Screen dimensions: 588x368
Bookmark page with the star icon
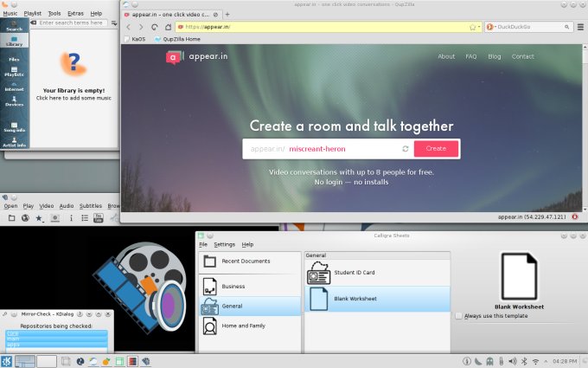coord(472,27)
